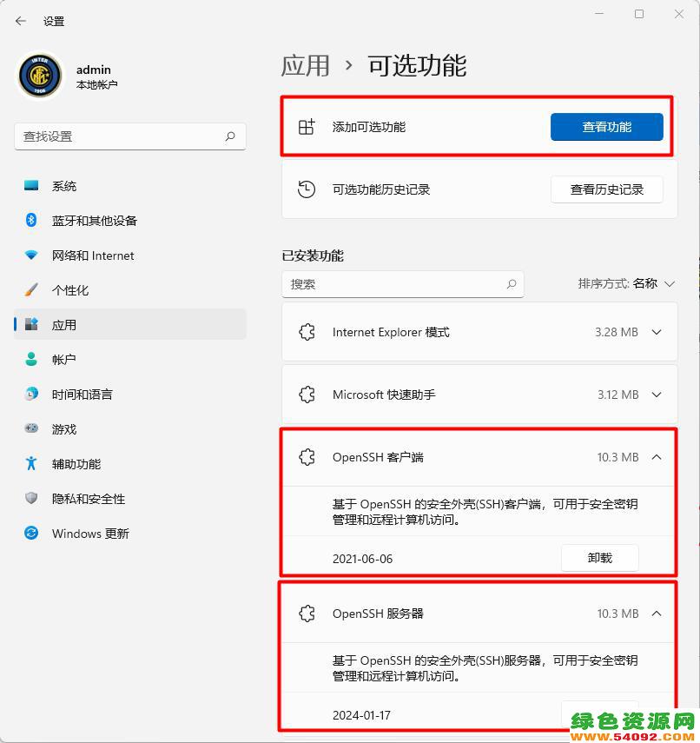
Task: Click the 个性化 paintbrush icon
Action: tap(31, 289)
